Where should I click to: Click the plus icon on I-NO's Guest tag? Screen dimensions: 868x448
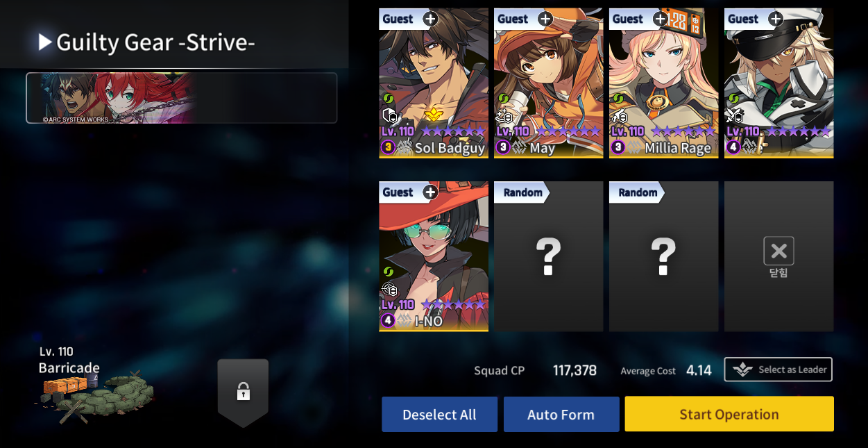(430, 192)
